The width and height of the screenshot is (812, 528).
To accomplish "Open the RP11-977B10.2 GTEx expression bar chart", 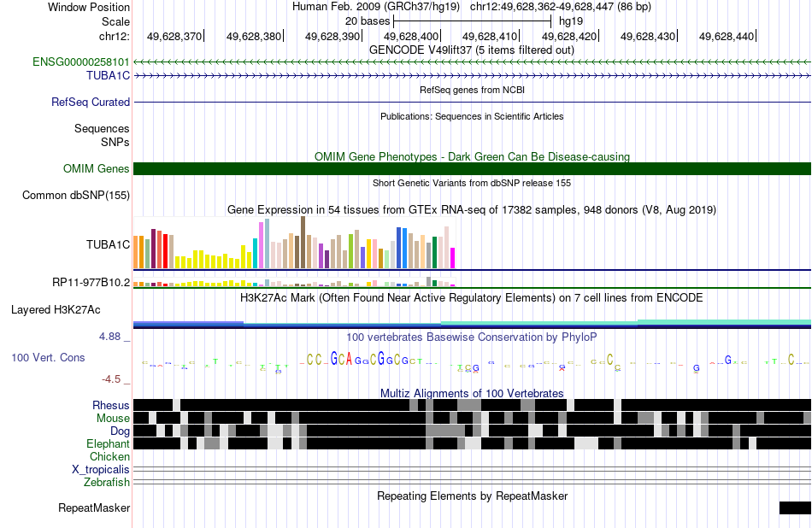I will click(x=294, y=282).
